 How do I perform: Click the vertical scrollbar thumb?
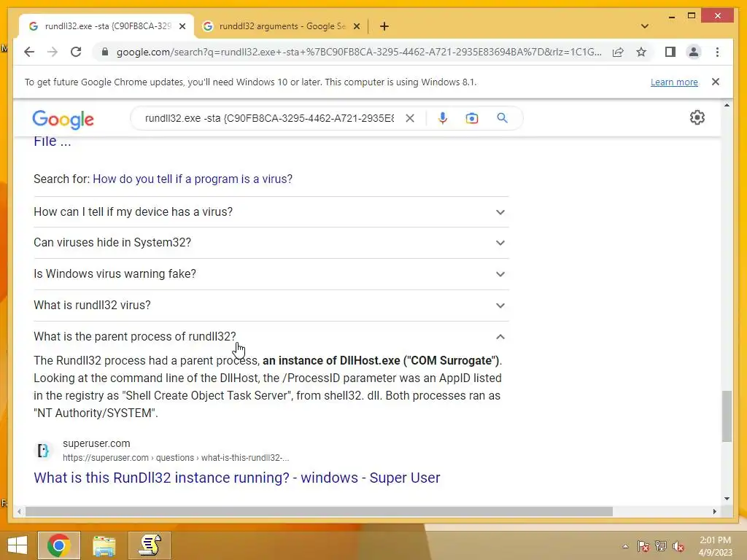727,416
